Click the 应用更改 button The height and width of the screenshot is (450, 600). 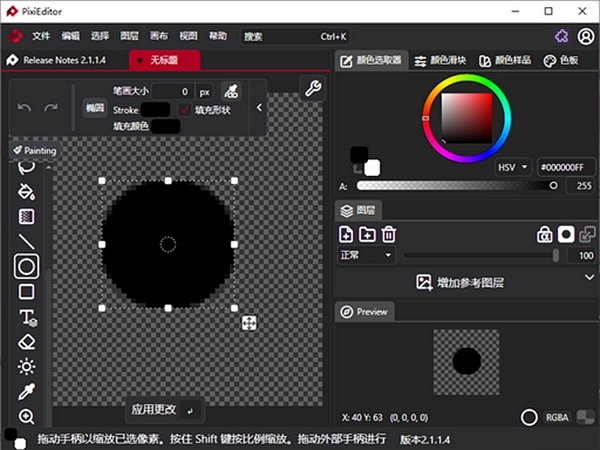point(165,410)
